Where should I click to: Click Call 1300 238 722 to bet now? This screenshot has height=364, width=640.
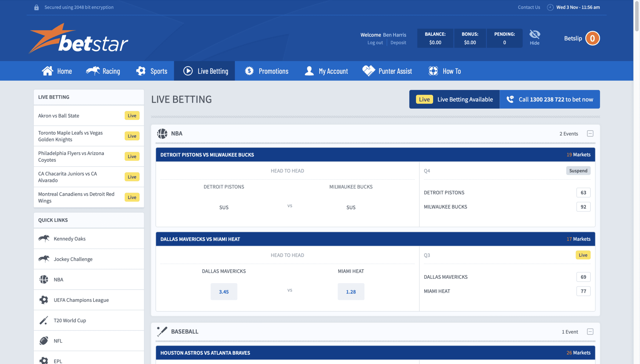click(x=550, y=99)
